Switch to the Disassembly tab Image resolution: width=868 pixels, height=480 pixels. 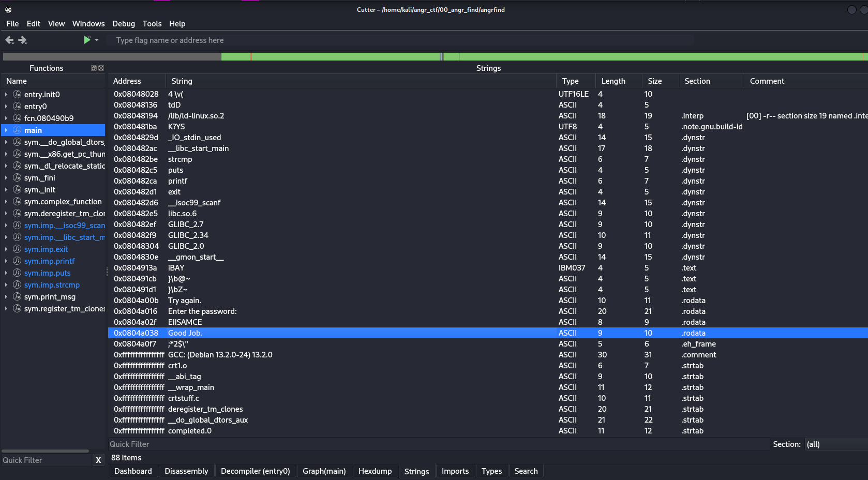186,471
